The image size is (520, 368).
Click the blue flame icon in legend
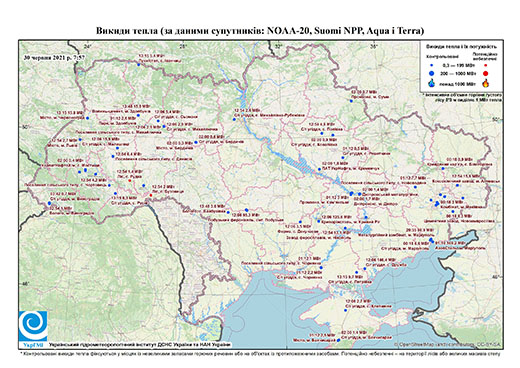432,84
